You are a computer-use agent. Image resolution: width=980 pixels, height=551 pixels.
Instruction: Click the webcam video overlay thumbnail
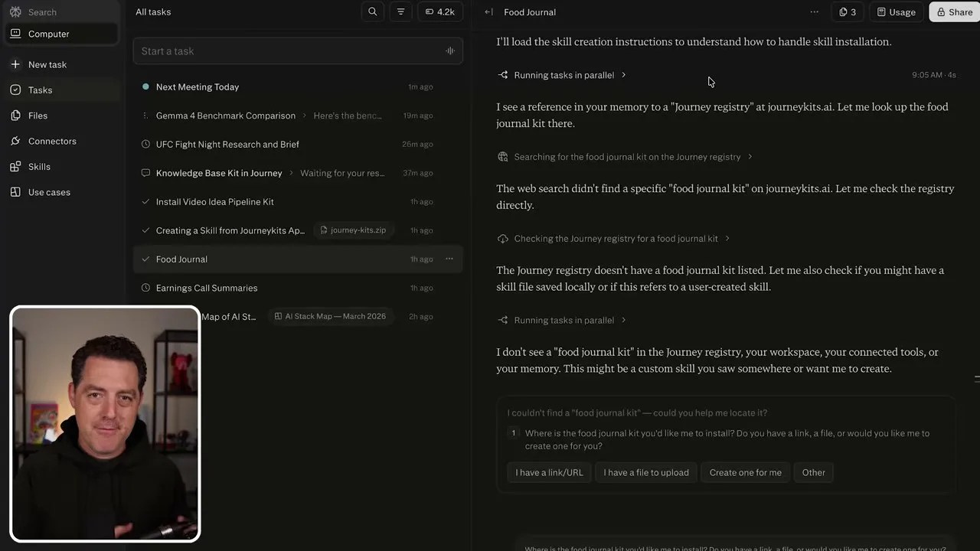tap(105, 424)
